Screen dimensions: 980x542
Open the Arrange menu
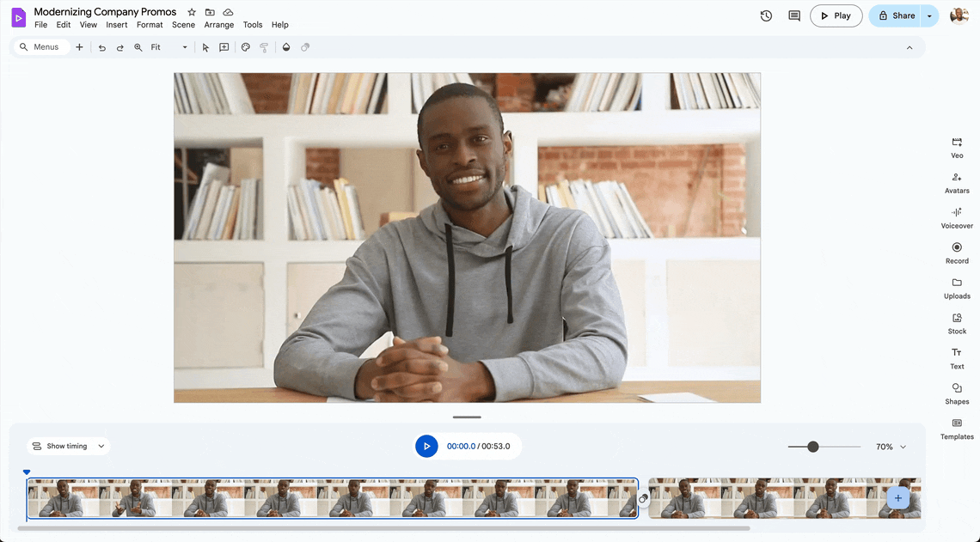tap(218, 25)
